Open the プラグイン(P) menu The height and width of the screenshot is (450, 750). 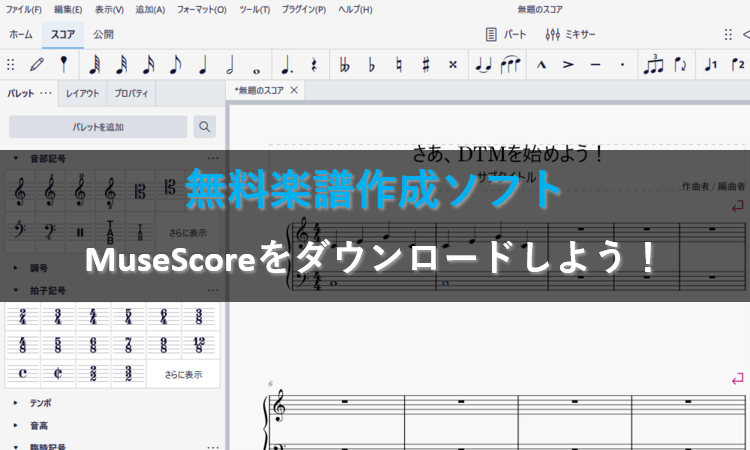(x=304, y=10)
